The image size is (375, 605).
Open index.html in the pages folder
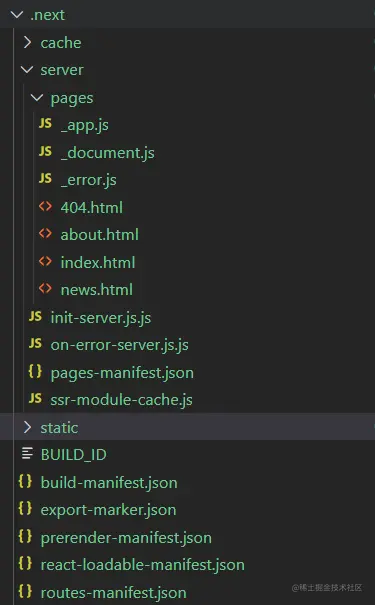pyautogui.click(x=98, y=263)
